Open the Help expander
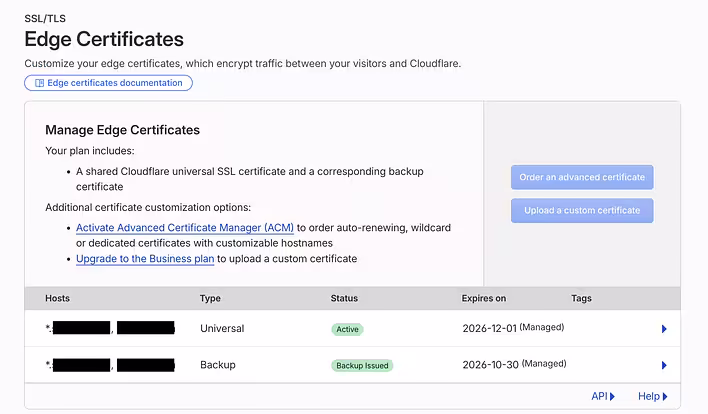The width and height of the screenshot is (708, 414). pyautogui.click(x=652, y=396)
